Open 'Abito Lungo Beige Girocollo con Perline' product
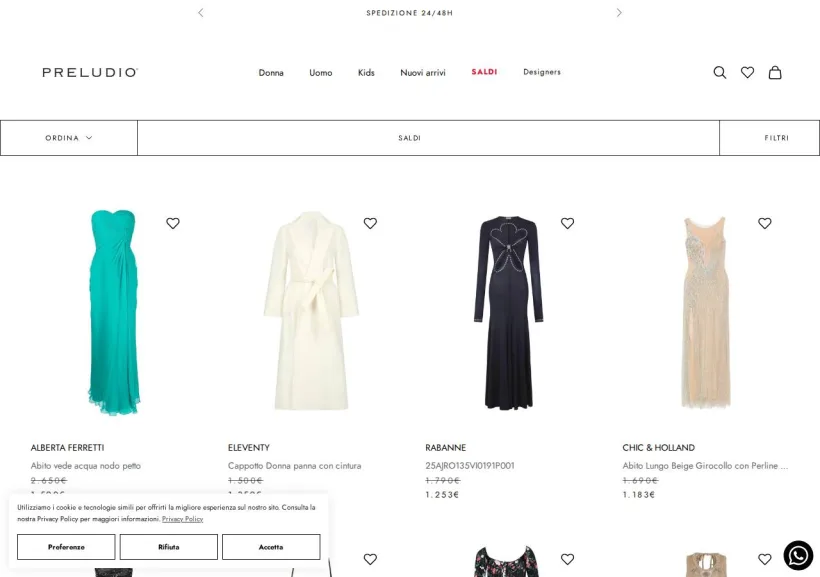 [x=705, y=466]
